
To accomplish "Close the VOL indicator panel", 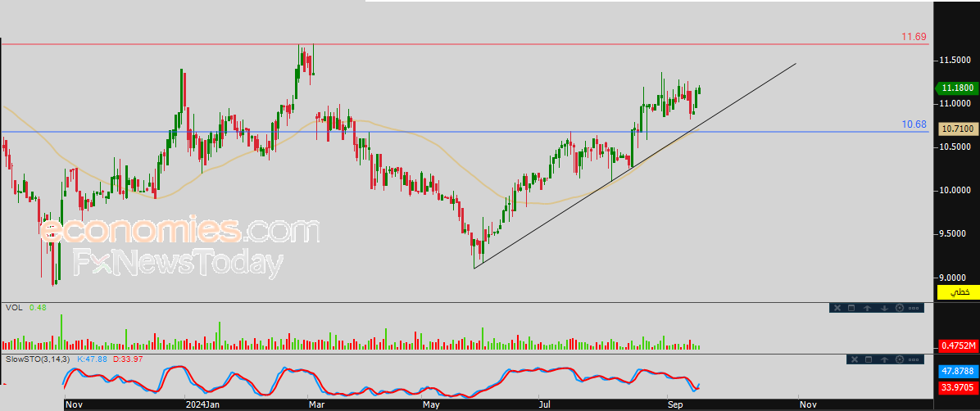I will pos(837,308).
